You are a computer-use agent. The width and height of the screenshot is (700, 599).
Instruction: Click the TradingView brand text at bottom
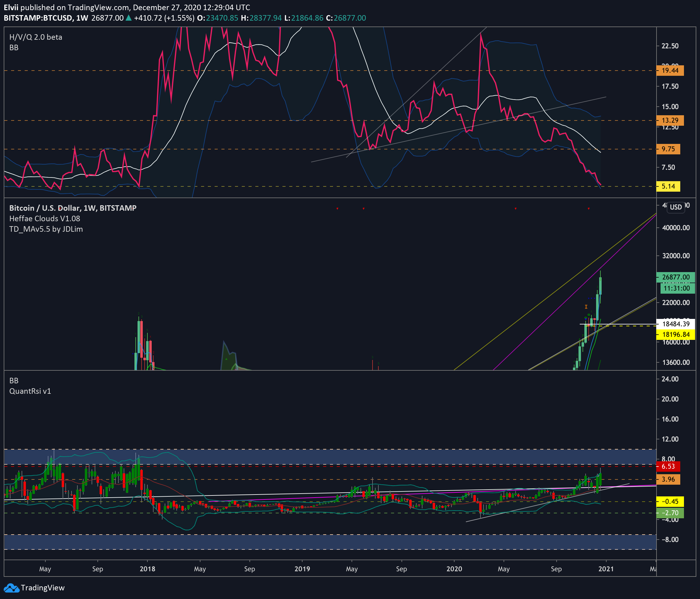click(43, 588)
